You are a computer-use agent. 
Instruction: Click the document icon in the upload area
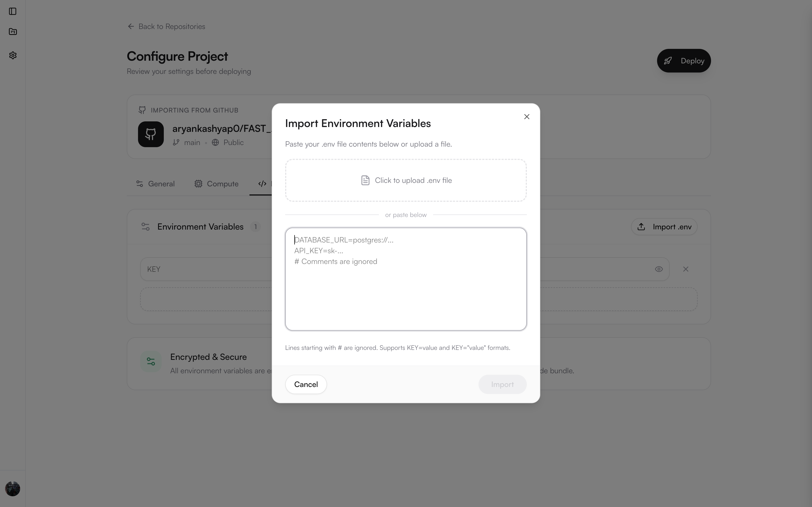pyautogui.click(x=365, y=180)
